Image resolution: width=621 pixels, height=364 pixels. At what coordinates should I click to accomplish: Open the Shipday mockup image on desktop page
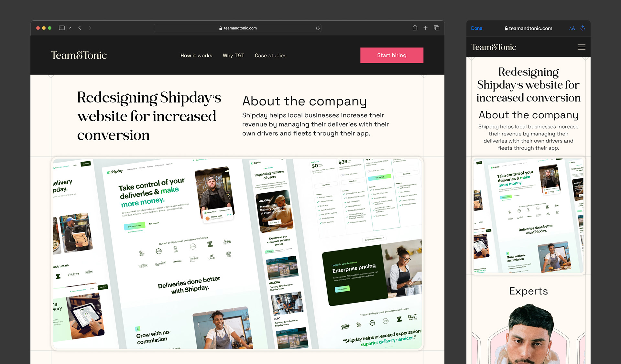click(237, 253)
